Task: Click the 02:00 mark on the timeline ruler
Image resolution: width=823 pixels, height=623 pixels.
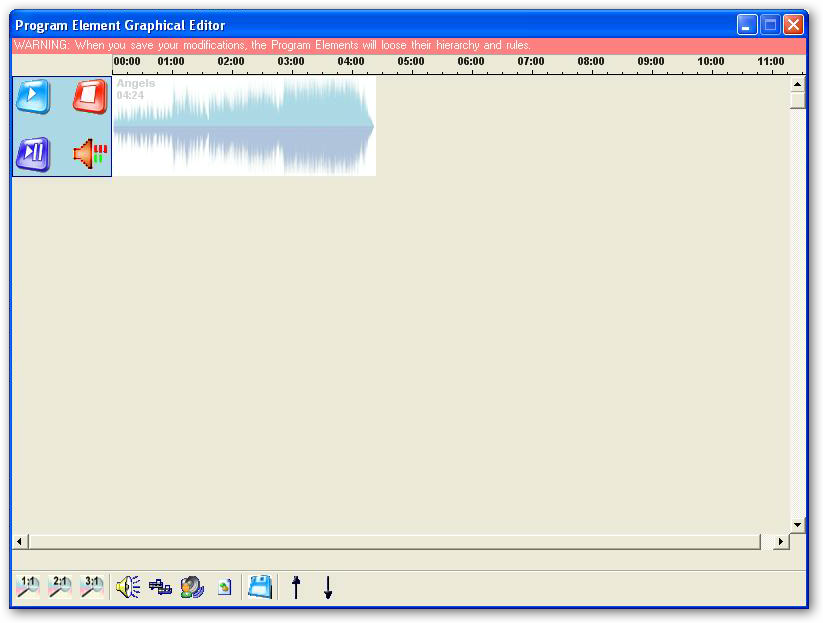Action: coord(231,61)
